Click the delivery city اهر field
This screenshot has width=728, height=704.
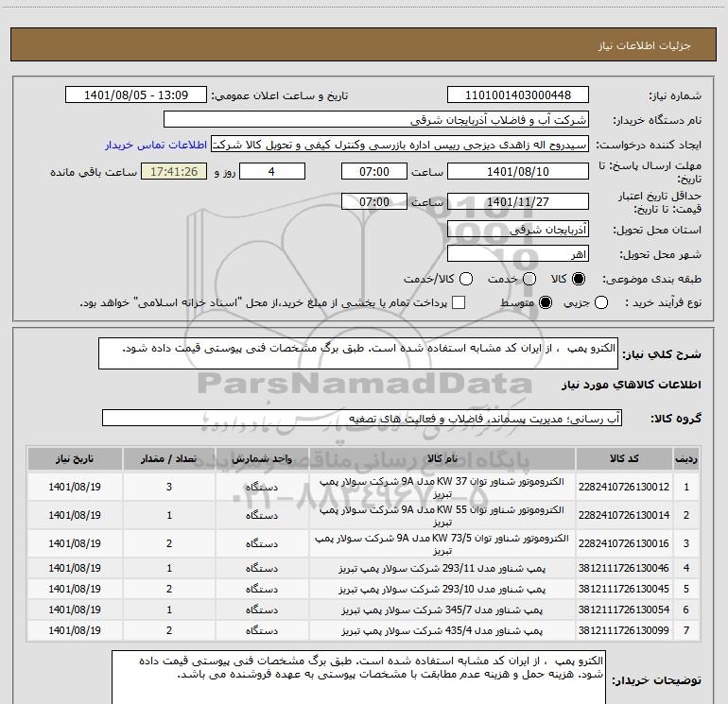(518, 253)
